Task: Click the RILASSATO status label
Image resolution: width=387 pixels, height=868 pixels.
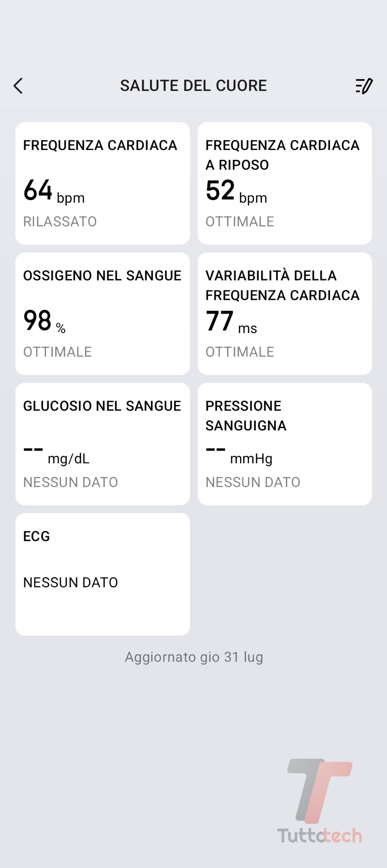Action: coord(60,222)
